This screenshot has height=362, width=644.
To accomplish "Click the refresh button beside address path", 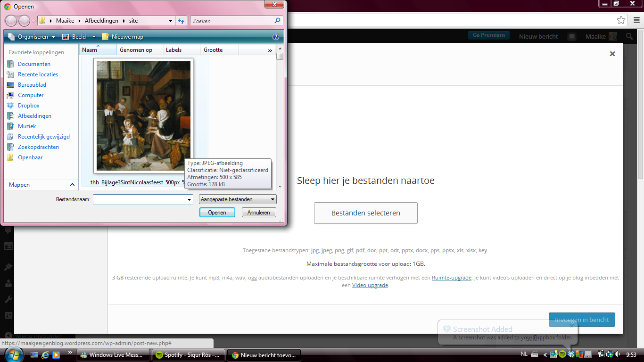I will point(181,21).
